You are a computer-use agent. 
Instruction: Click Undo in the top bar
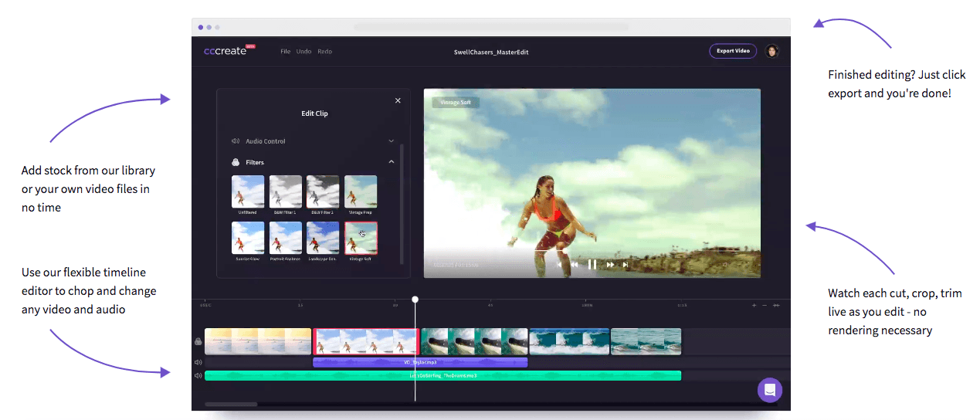303,52
